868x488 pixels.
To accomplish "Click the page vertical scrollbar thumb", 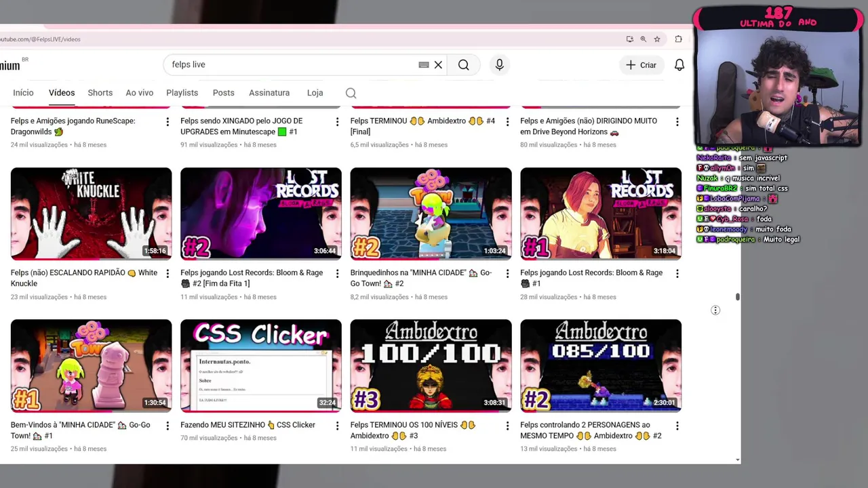I will pos(737,297).
